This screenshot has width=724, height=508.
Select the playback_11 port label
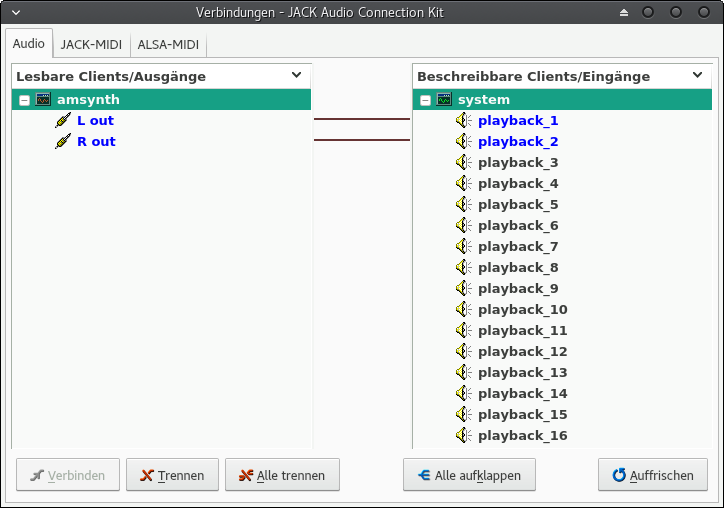coord(523,331)
